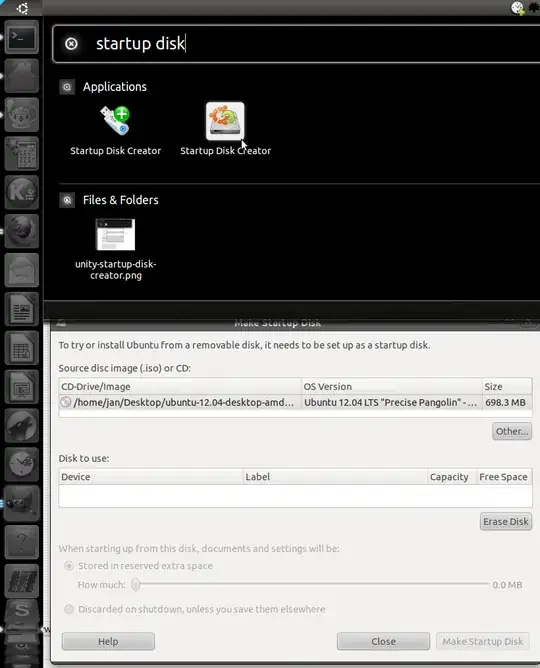Click the Device column header
This screenshot has height=668, width=540.
coord(151,477)
